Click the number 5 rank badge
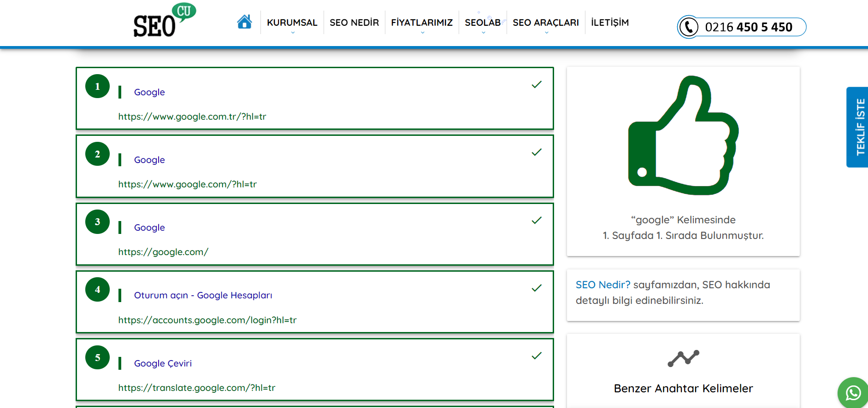Viewport: 868px width, 408px height. (97, 357)
